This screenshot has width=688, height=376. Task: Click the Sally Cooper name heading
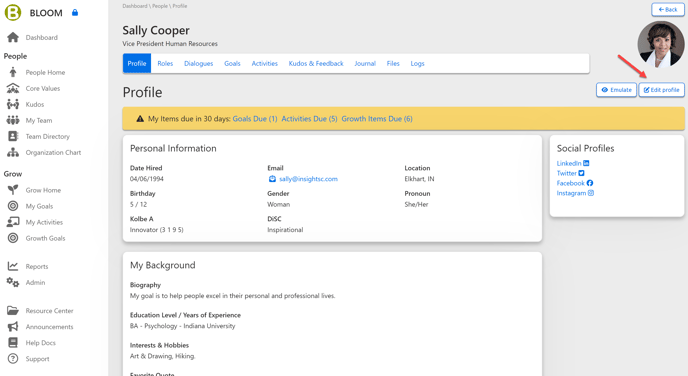click(156, 30)
